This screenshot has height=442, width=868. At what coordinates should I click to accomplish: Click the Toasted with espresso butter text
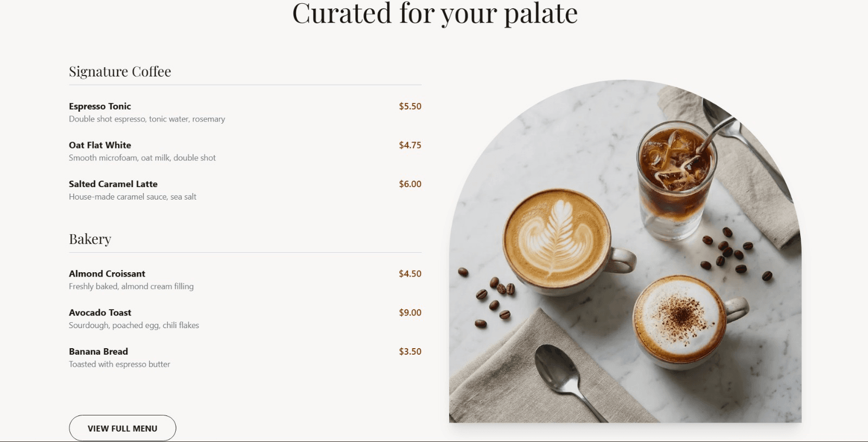tap(119, 364)
